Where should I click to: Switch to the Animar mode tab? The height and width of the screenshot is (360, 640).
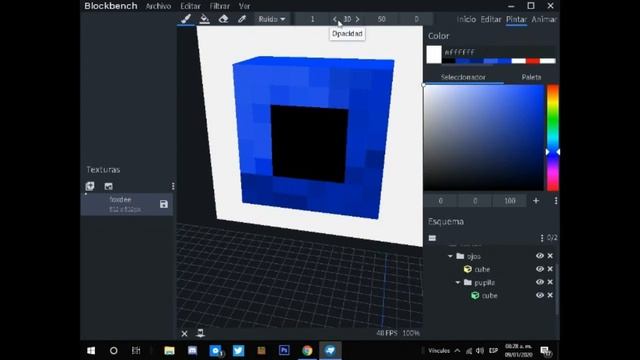click(544, 19)
